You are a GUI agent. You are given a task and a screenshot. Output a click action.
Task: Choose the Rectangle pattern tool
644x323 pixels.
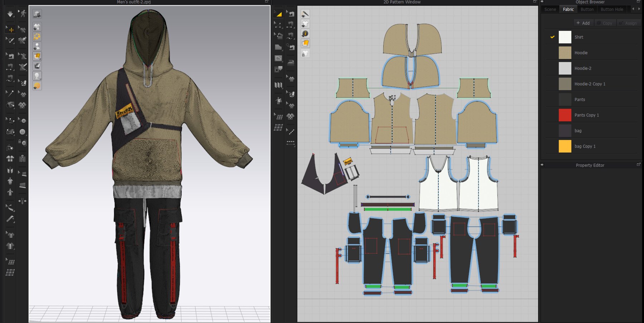(x=278, y=47)
